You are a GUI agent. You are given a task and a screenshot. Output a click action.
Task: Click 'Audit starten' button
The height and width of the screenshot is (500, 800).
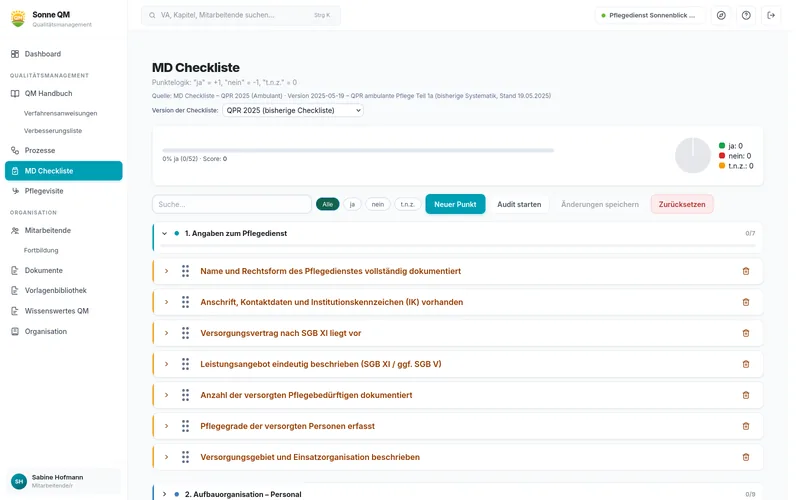pos(519,204)
